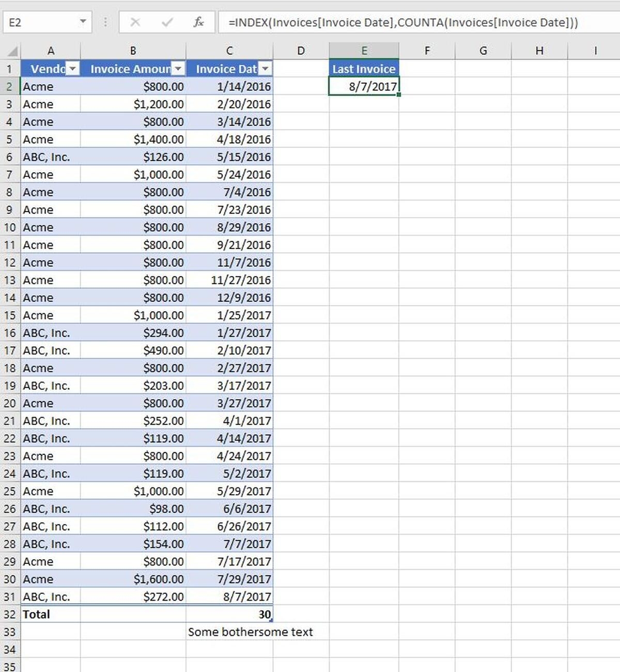The image size is (620, 672).
Task: Open the Name Box dropdown arrow
Action: click(x=83, y=22)
